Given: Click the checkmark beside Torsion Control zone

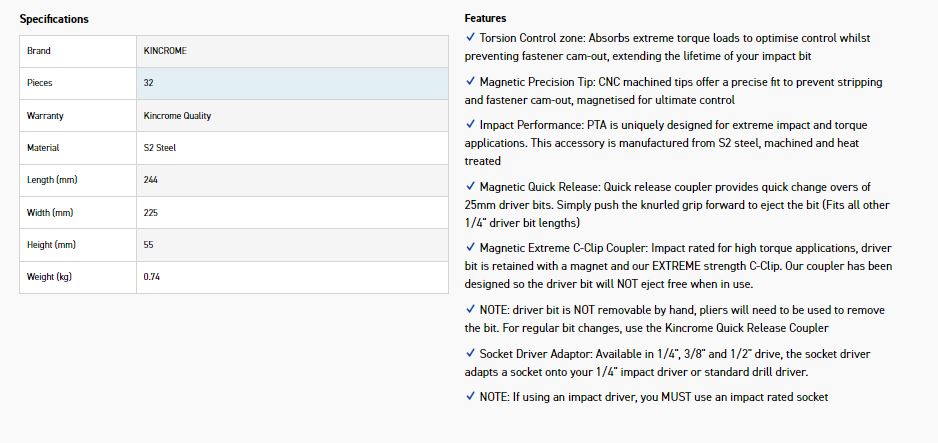Looking at the screenshot, I should (x=470, y=38).
